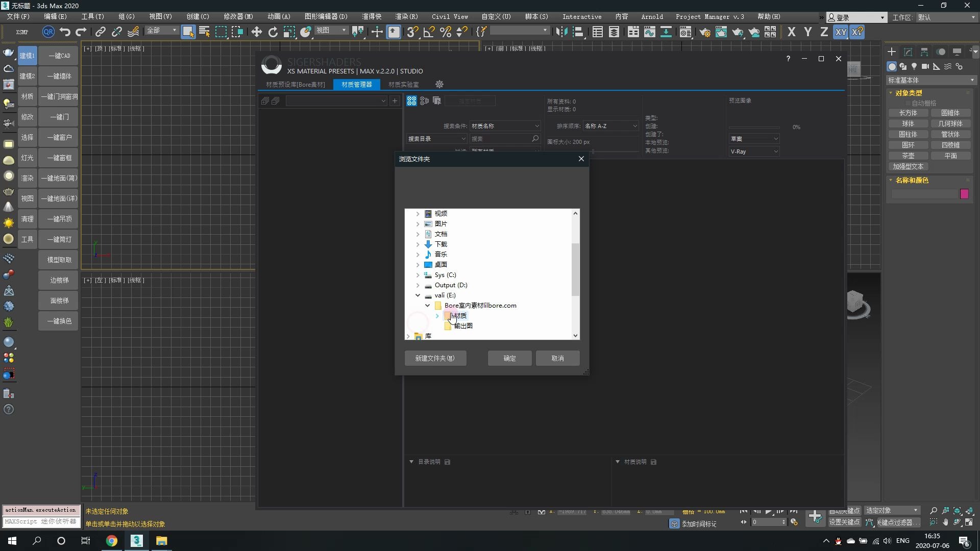Expand the 材质 folder node
This screenshot has width=980, height=551.
point(437,316)
